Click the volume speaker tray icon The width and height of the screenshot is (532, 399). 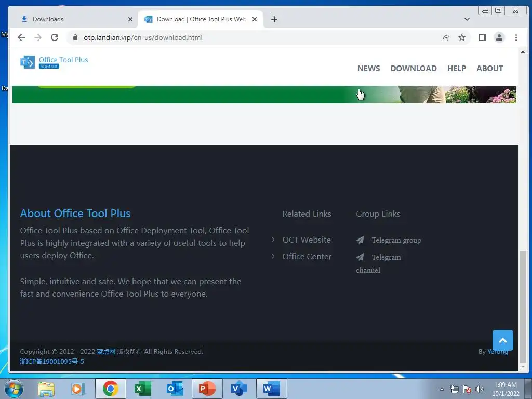(x=479, y=389)
